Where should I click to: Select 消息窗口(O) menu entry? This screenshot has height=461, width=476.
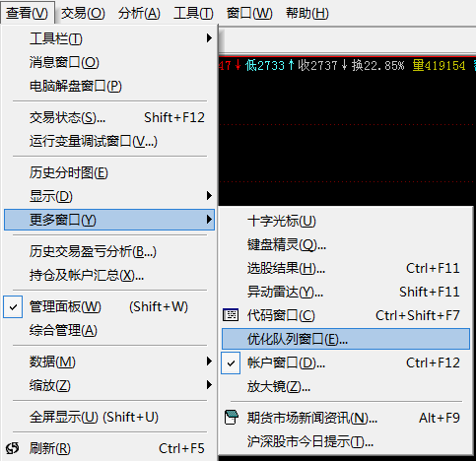[109, 62]
